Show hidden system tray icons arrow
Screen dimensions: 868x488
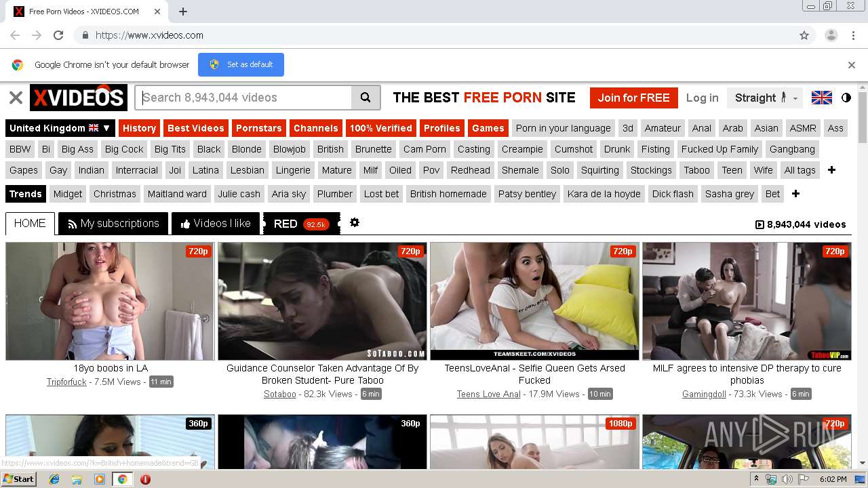click(756, 479)
